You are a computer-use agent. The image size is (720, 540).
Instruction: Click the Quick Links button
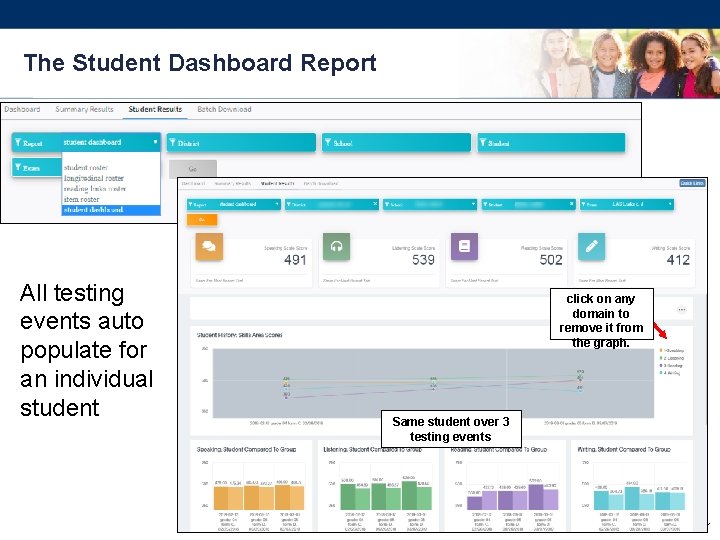tap(692, 183)
